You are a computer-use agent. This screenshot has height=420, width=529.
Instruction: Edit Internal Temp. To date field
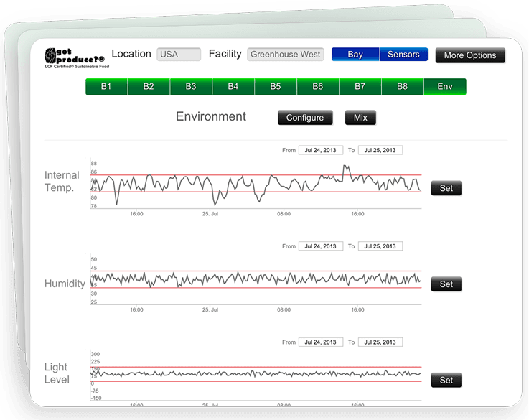(380, 150)
